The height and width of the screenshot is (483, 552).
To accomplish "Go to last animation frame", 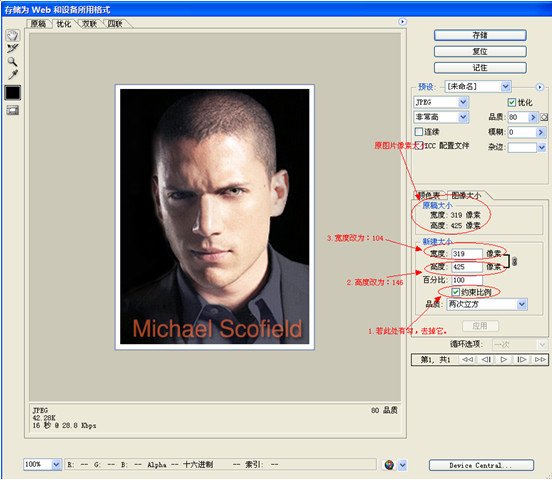I will (x=540, y=360).
